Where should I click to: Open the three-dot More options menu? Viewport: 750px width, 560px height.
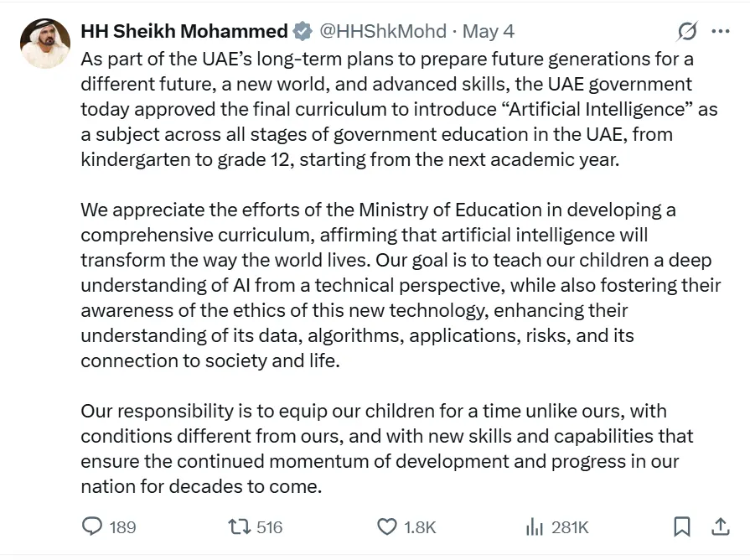coord(720,32)
